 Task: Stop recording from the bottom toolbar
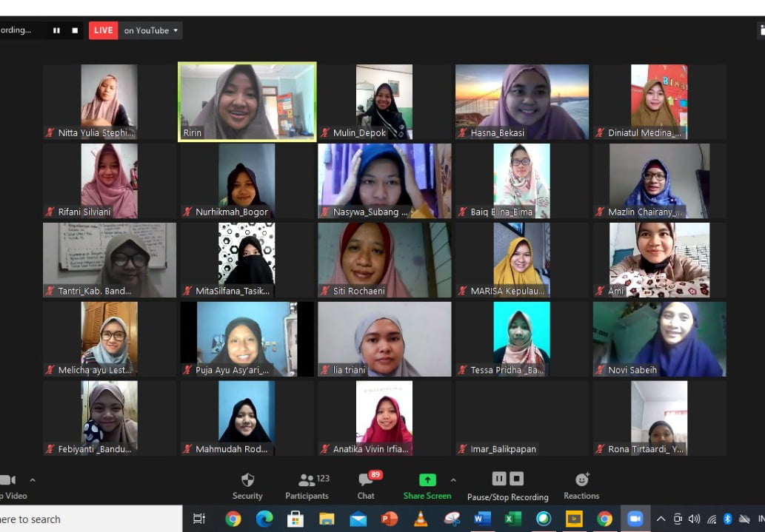[517, 479]
